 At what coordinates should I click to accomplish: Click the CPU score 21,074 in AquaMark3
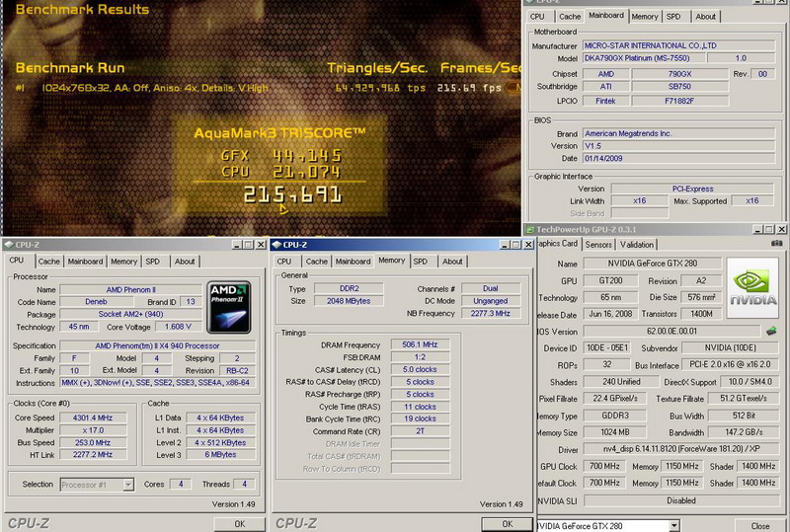307,172
